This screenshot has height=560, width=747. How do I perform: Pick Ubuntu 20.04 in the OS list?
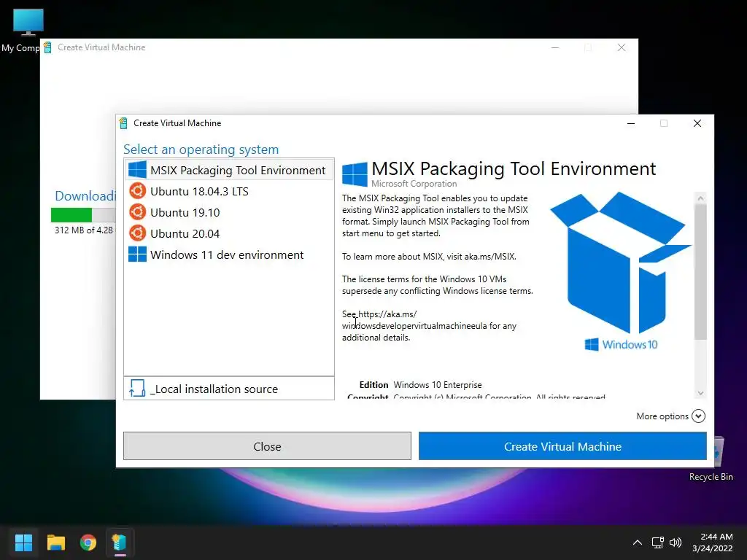228,233
